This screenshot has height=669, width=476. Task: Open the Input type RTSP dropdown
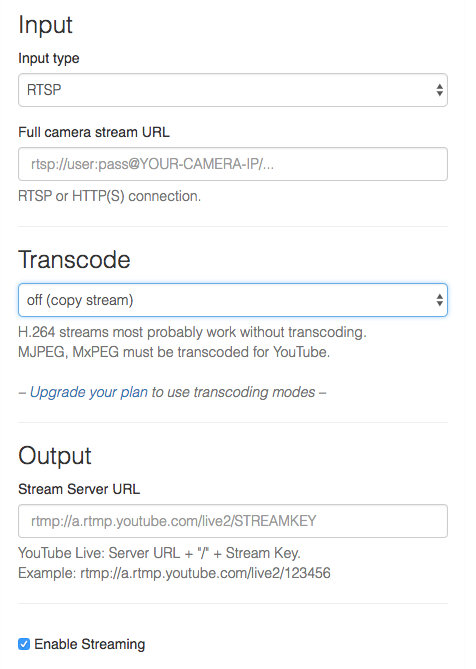232,90
